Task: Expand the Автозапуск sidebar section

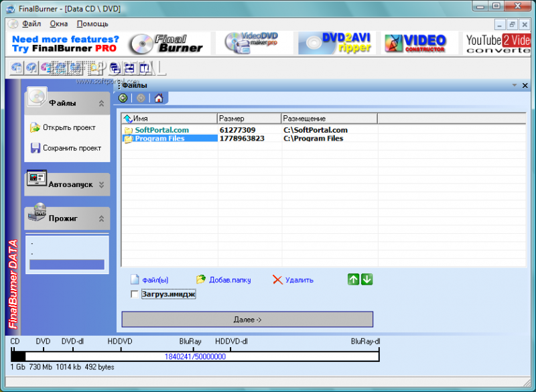Action: tap(102, 185)
